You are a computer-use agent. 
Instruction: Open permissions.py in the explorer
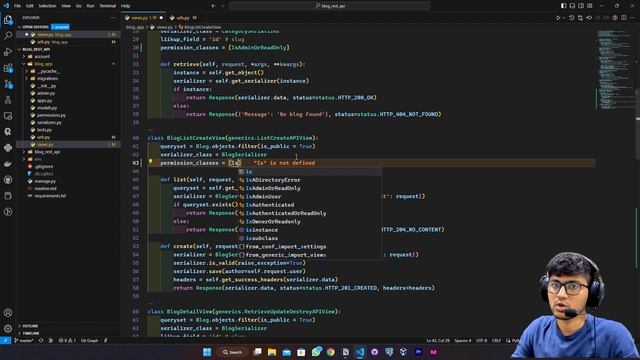coord(51,116)
